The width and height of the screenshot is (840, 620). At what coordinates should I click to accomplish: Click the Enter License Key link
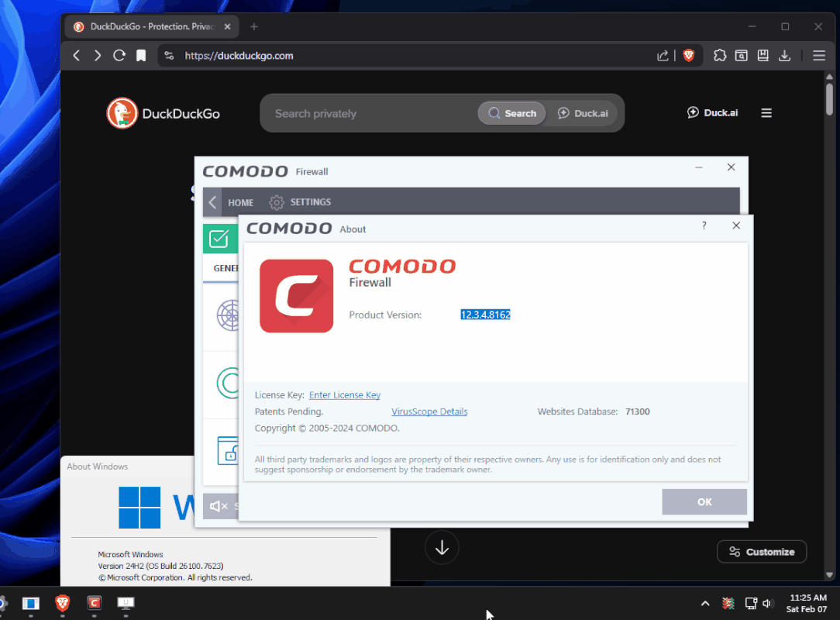tap(344, 395)
